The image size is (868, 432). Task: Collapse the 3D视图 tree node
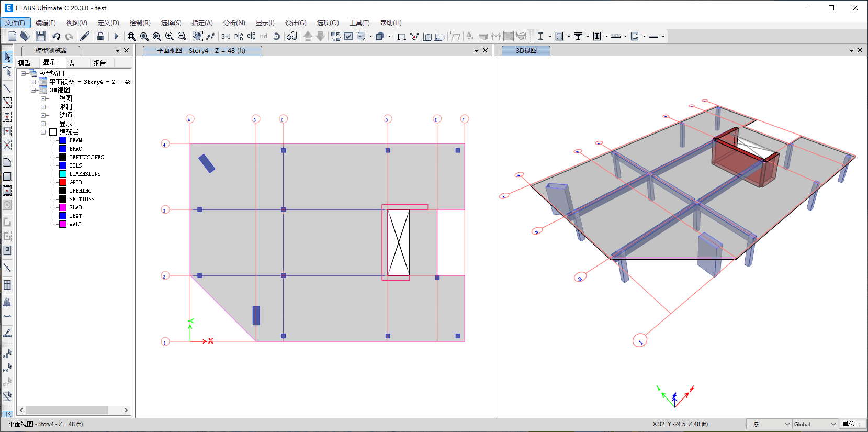(x=33, y=90)
